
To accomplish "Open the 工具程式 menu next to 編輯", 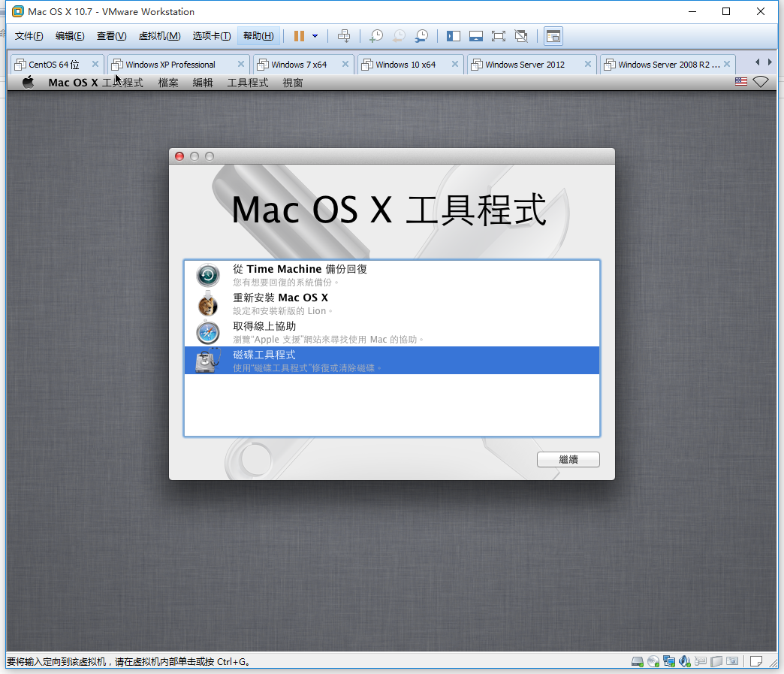I will tap(248, 83).
